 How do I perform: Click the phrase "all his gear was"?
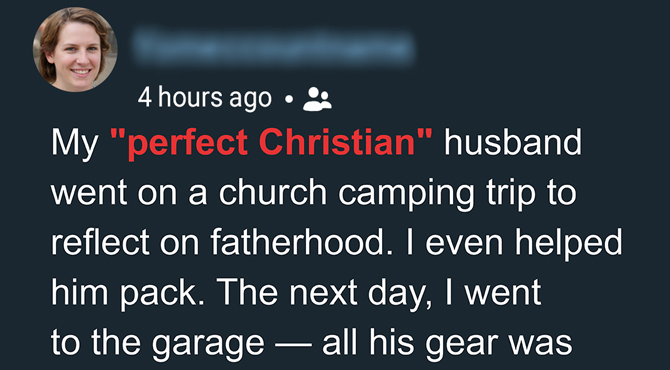click(447, 343)
